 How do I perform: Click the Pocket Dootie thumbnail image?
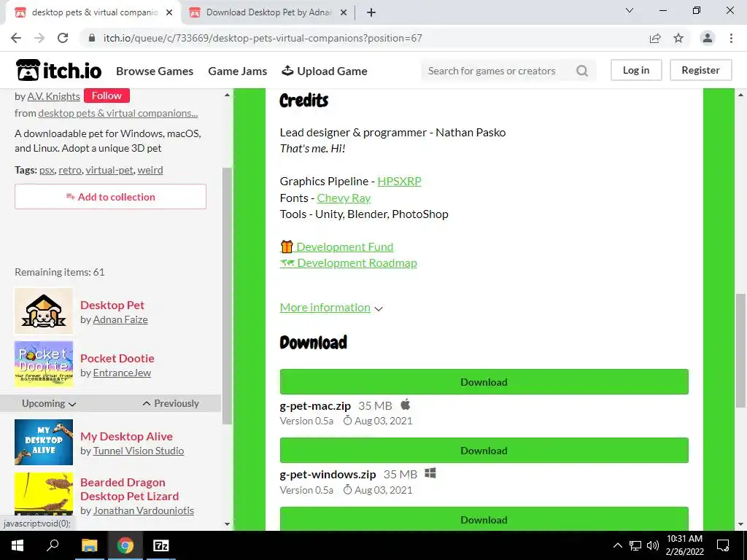coord(44,364)
